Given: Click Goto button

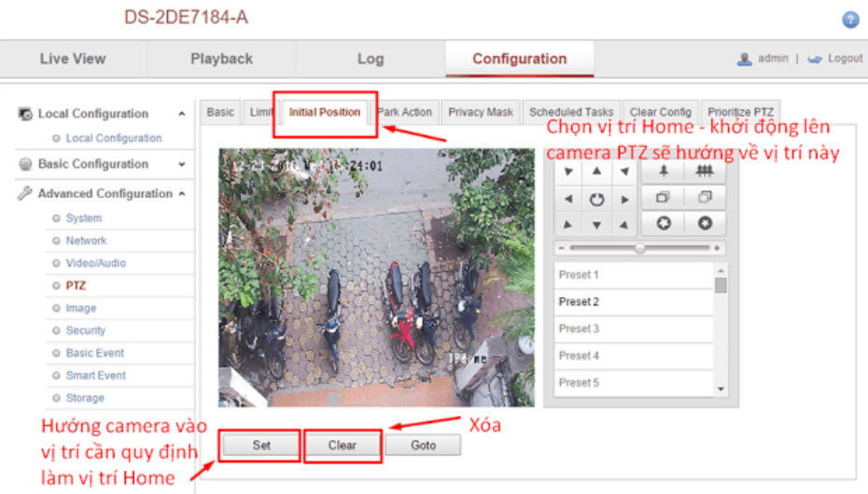Looking at the screenshot, I should click(423, 445).
